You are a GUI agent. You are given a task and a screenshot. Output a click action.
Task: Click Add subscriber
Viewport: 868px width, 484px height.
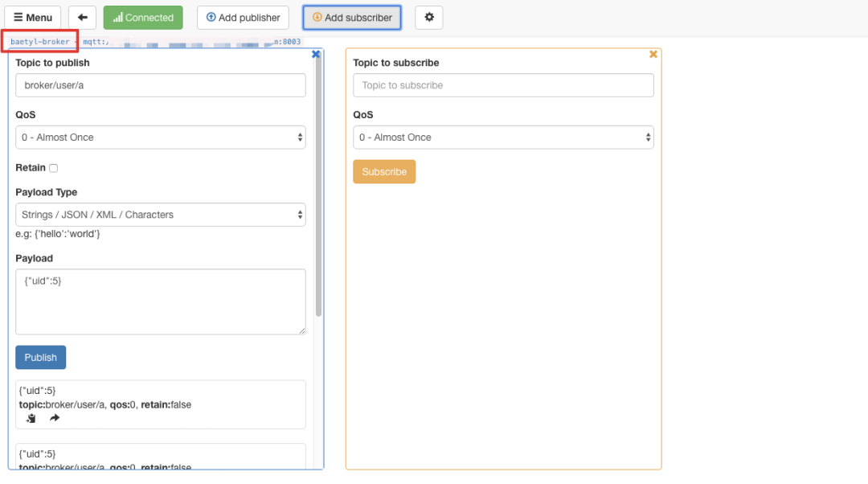[352, 18]
